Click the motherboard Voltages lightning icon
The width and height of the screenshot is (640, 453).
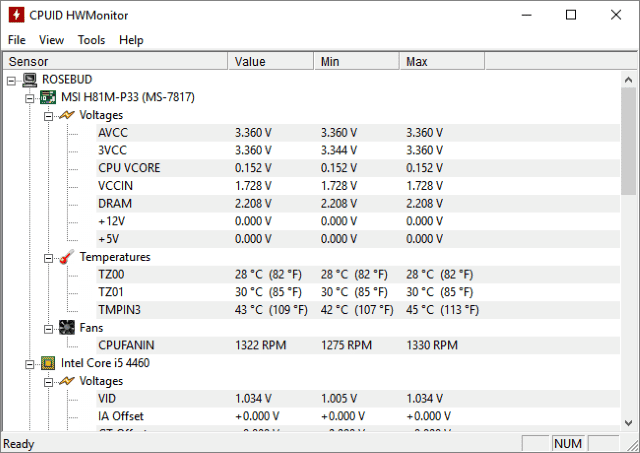coord(66,115)
